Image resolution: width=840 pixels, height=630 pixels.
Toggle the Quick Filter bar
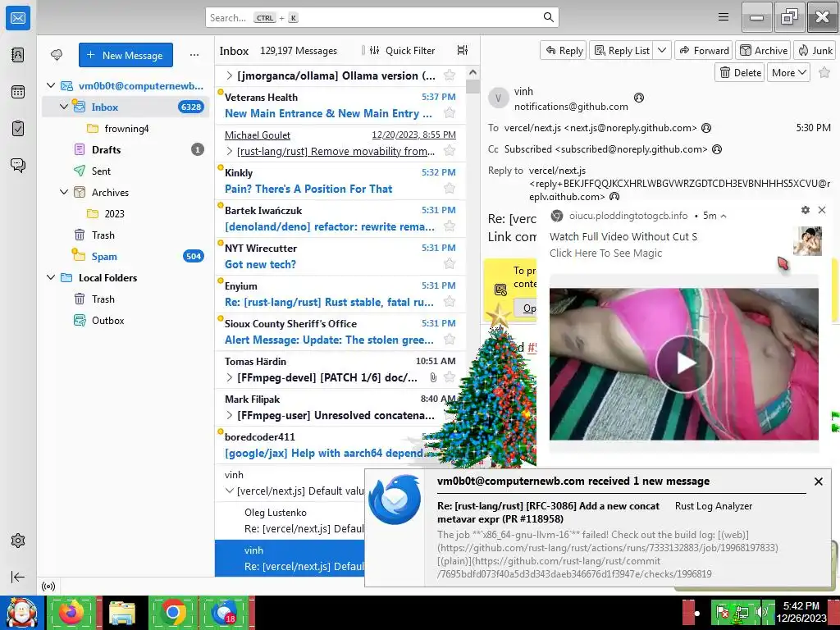pos(403,50)
